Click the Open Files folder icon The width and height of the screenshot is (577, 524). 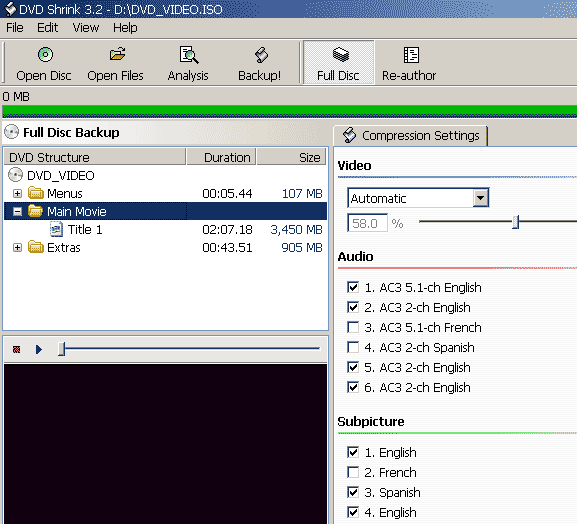pos(117,54)
